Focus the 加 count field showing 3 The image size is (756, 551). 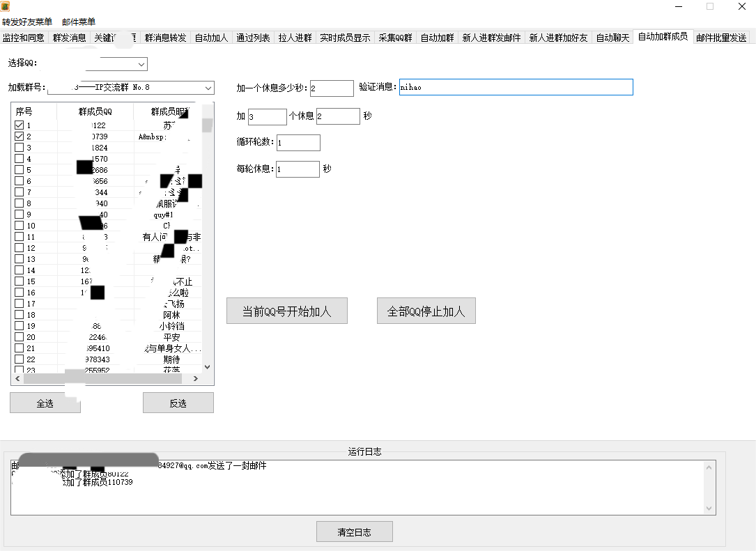tap(267, 116)
